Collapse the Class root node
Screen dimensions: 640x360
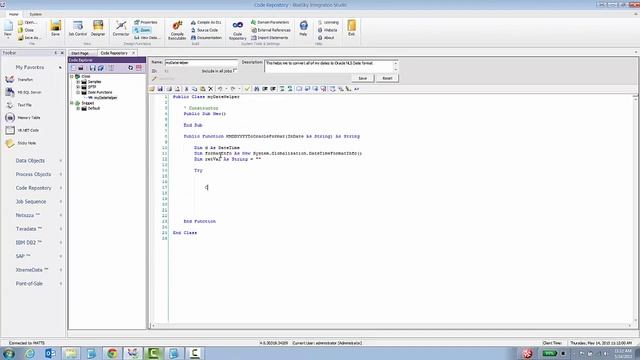coord(72,76)
